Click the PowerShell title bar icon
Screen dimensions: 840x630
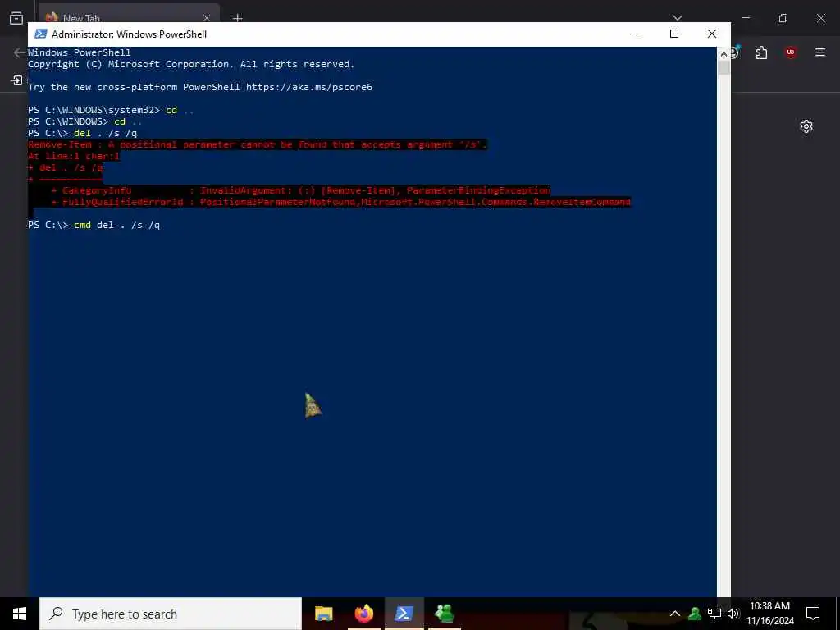(x=41, y=34)
